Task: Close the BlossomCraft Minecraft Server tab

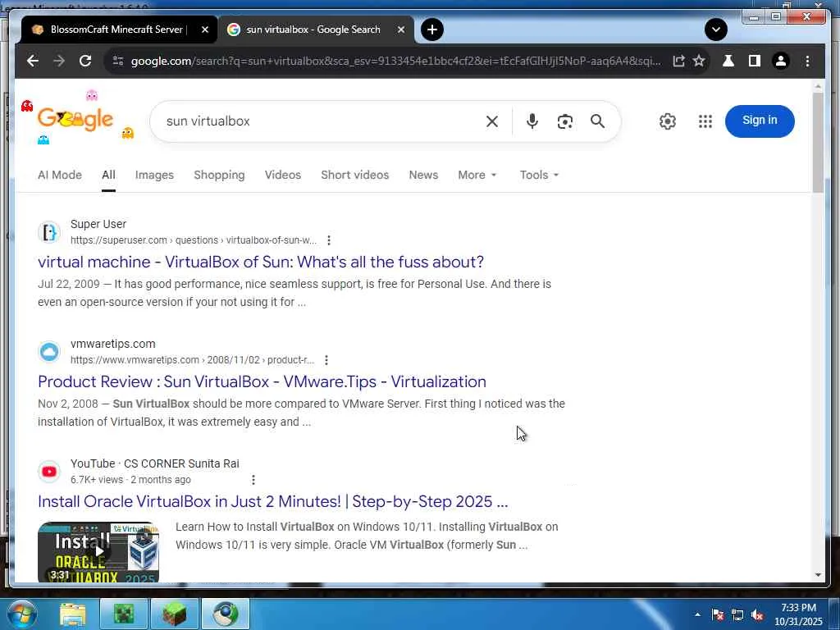Action: coord(204,30)
